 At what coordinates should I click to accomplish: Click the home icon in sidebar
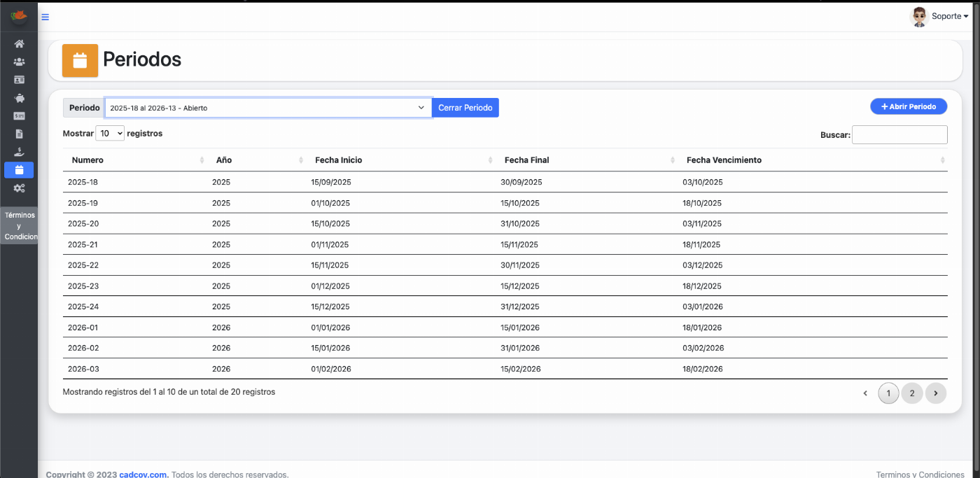(x=19, y=43)
